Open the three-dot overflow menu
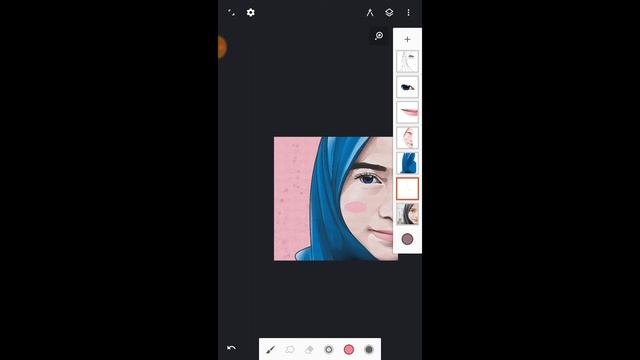640x360 pixels. [x=408, y=13]
